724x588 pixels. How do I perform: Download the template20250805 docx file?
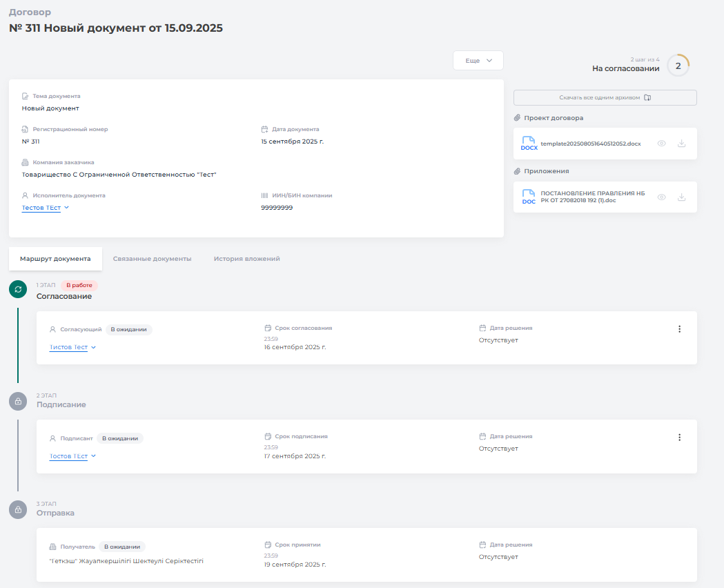click(682, 144)
